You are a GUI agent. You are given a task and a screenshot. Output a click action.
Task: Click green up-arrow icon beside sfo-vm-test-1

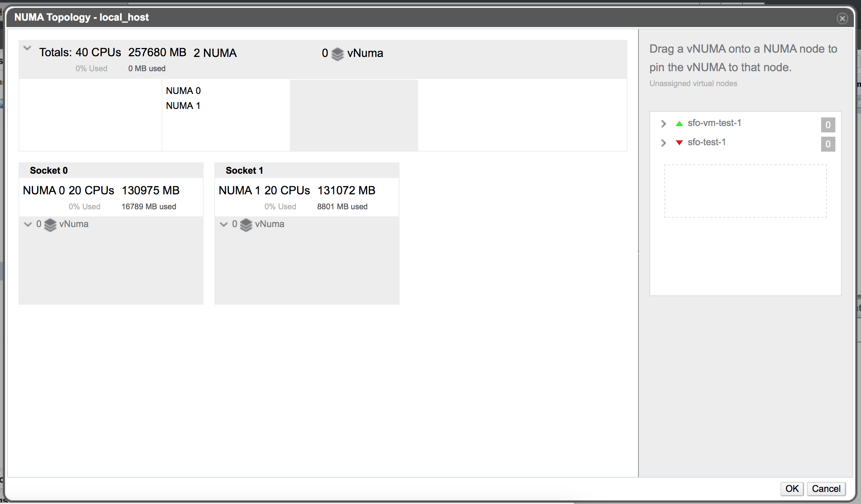(679, 124)
